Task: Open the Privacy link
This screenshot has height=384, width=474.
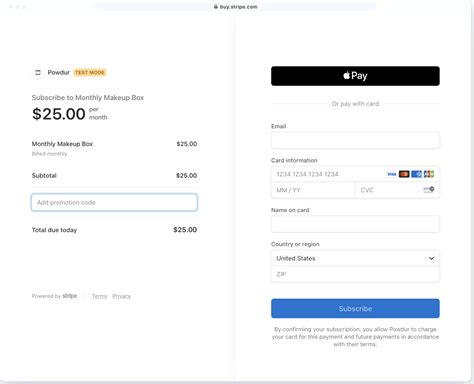Action: (121, 296)
